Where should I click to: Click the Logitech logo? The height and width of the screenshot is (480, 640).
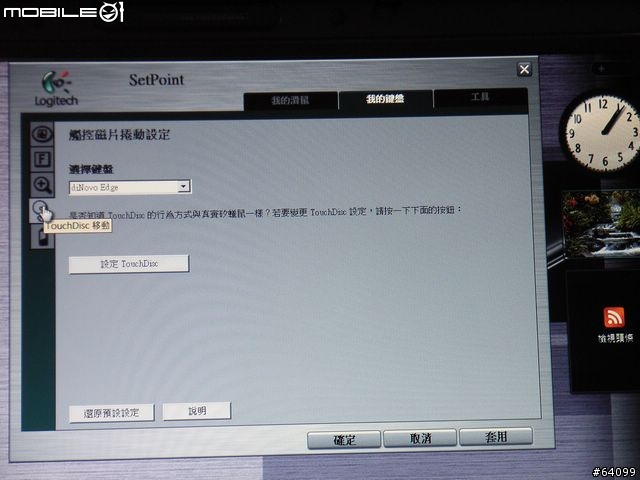tap(56, 89)
